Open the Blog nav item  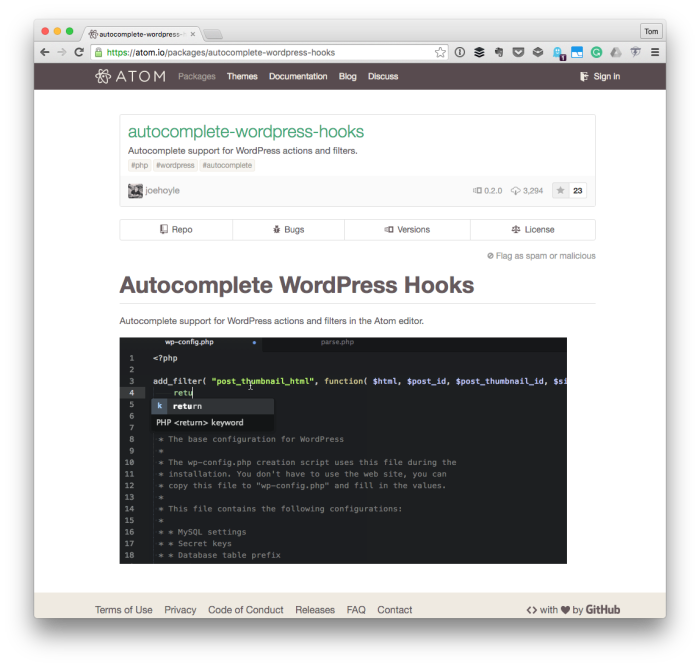click(347, 76)
